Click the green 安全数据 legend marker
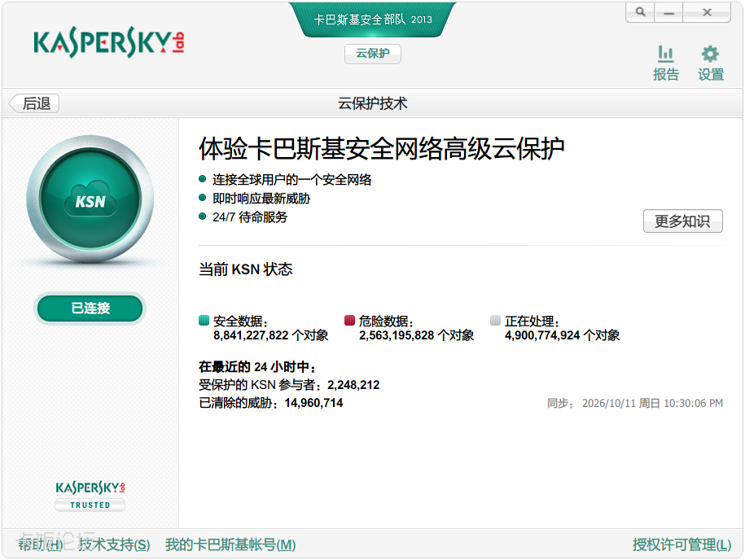This screenshot has width=745, height=560. pyautogui.click(x=204, y=321)
